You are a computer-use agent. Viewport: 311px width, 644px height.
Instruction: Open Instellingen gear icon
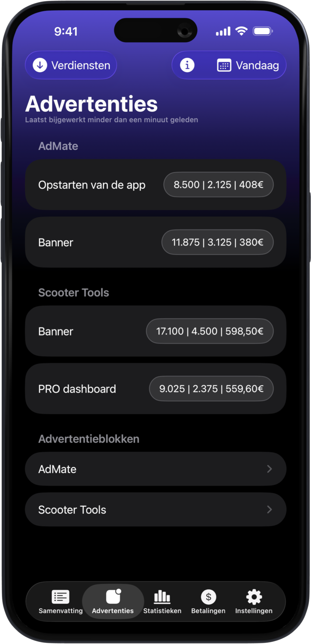254,597
